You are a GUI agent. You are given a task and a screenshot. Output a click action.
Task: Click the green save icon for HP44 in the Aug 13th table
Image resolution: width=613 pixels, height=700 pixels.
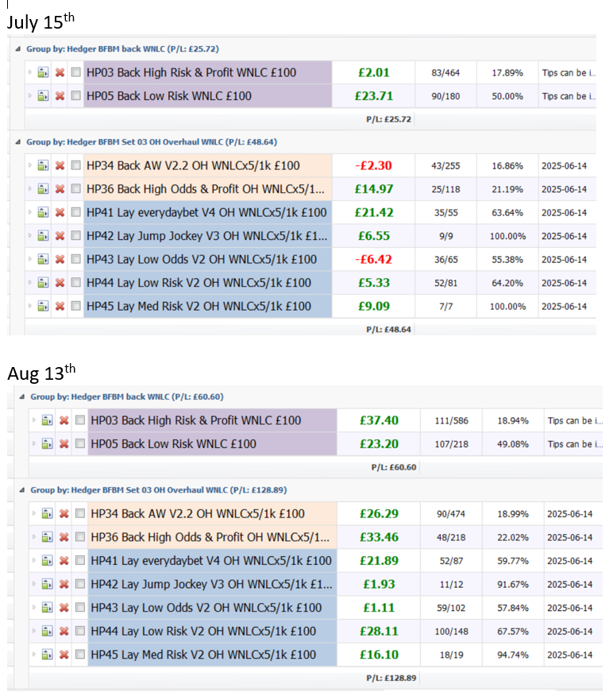(47, 632)
